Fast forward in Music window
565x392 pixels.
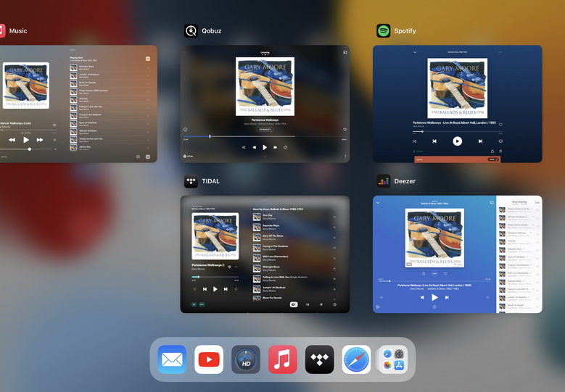[x=40, y=140]
